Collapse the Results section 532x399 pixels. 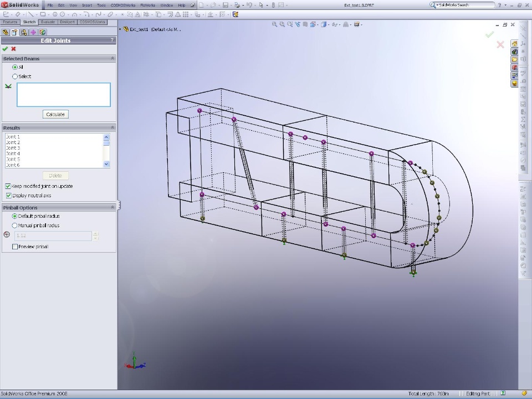[x=112, y=127]
